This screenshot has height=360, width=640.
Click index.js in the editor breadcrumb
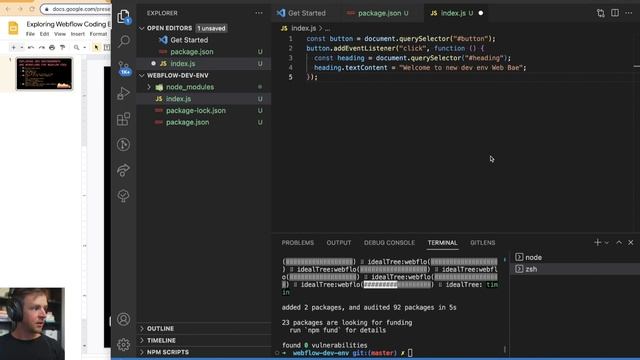(303, 28)
